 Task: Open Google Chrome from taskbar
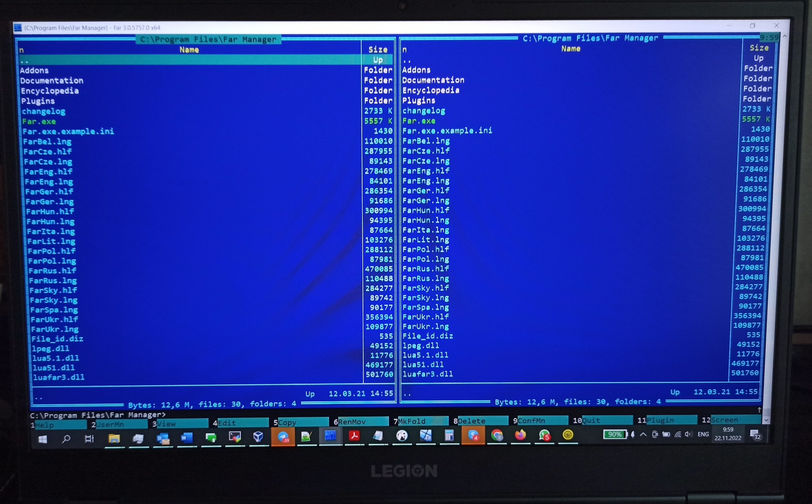[497, 435]
